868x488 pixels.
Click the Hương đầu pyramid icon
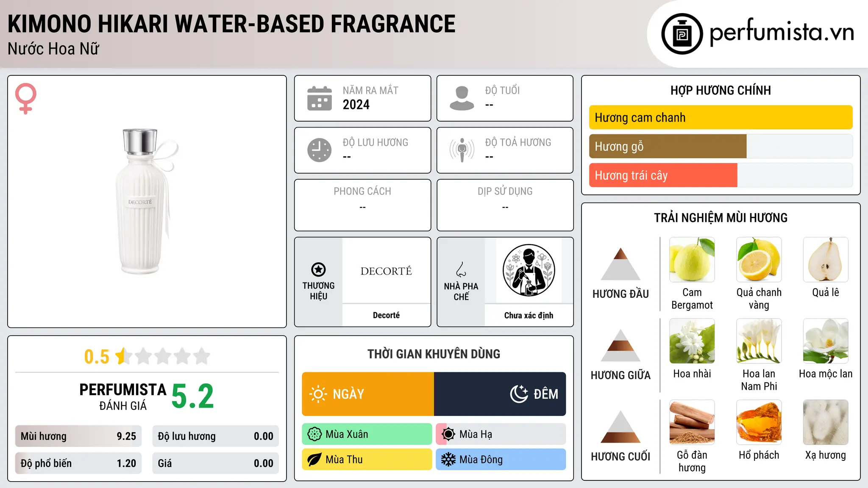pos(620,264)
